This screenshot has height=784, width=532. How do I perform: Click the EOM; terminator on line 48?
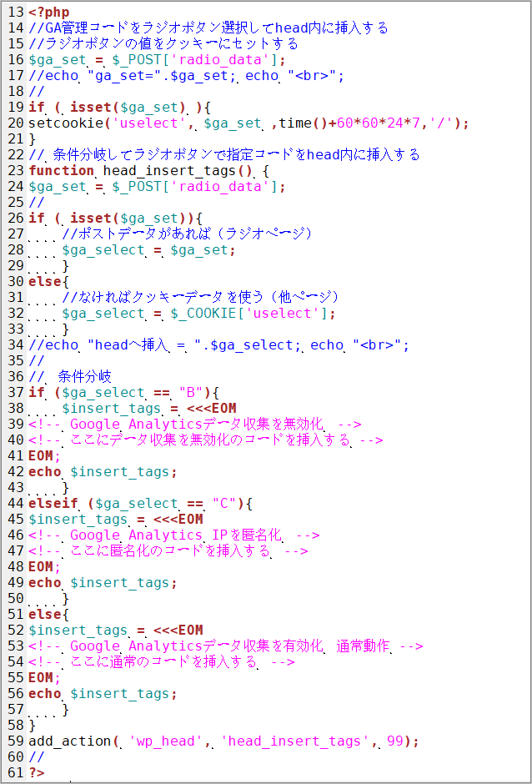point(44,567)
